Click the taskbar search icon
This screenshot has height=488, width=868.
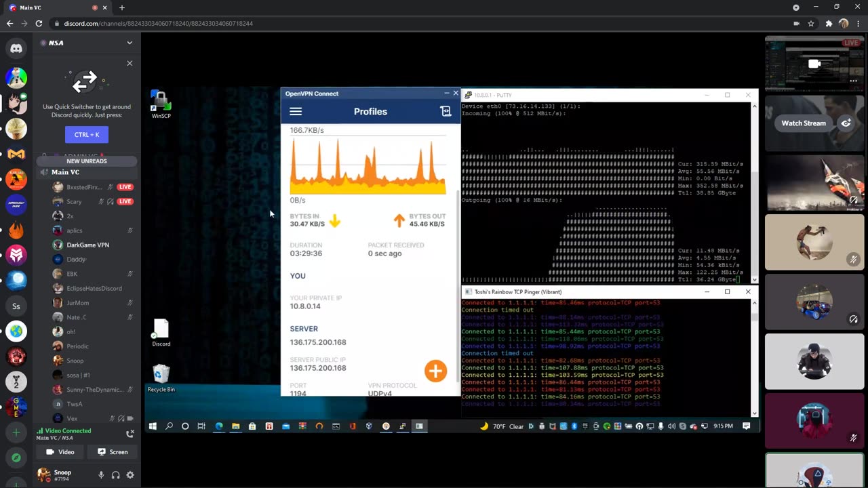[x=169, y=426]
